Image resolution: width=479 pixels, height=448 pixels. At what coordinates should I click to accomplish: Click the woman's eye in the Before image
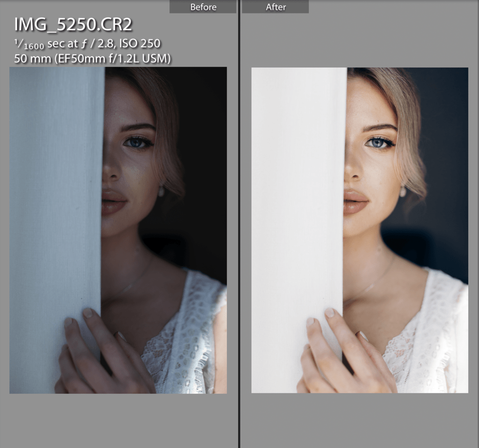click(x=137, y=142)
